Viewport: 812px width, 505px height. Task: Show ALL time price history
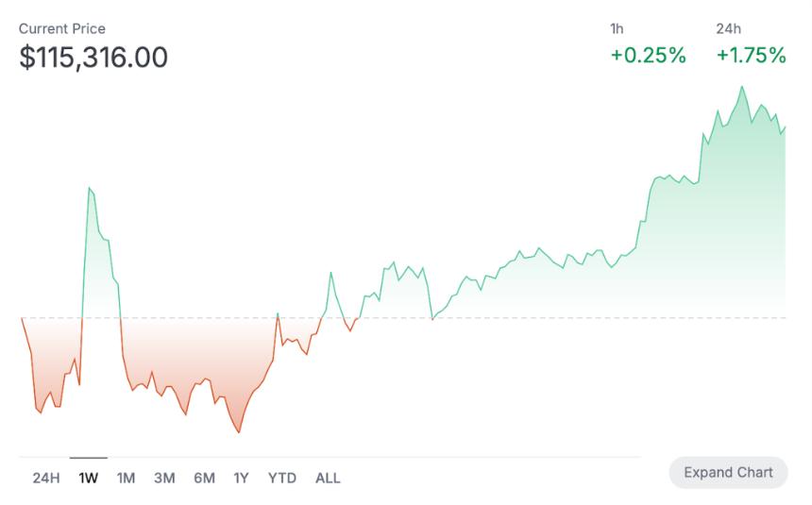coord(328,478)
